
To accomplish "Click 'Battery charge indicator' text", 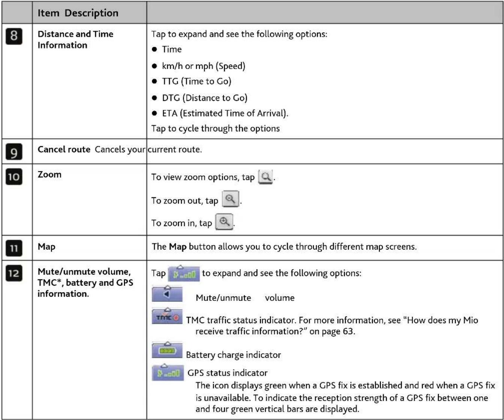I will pyautogui.click(x=233, y=355).
